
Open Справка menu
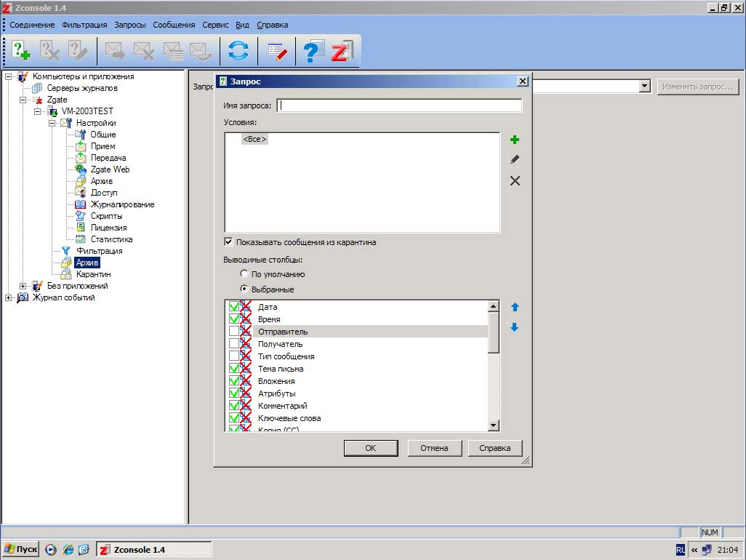(x=272, y=25)
